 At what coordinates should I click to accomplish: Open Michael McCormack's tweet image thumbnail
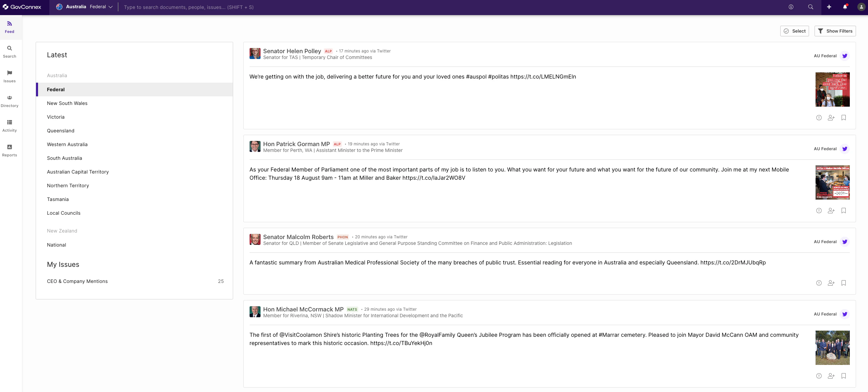tap(832, 347)
